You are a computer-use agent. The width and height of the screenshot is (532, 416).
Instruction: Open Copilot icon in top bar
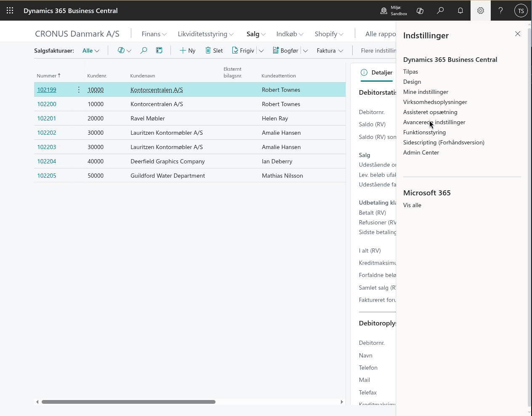pos(420,11)
